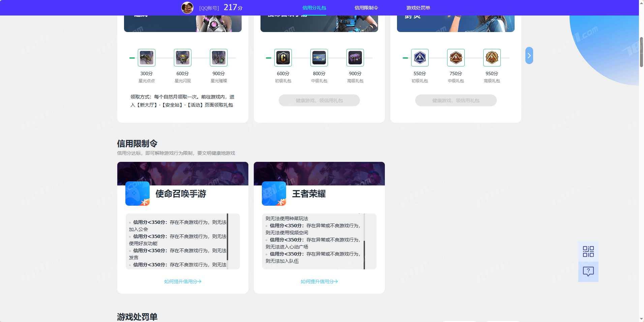Click the 则无法使用视频空间 restriction text
This screenshot has height=322, width=644.
click(x=287, y=233)
